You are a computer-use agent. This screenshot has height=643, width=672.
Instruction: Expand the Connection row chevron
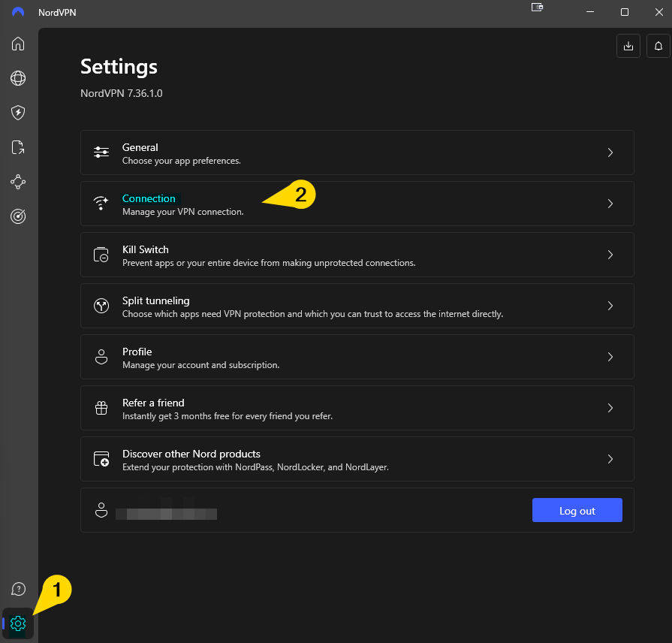(610, 204)
